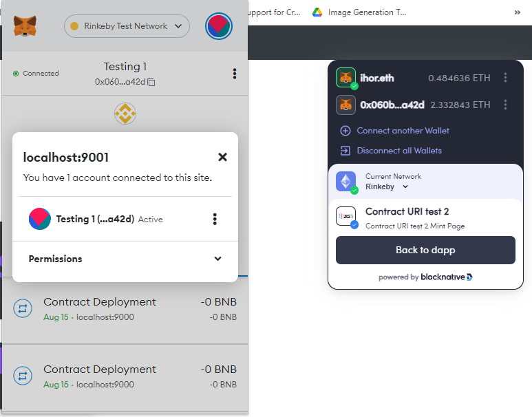
Task: Click the MetaMask fox logo
Action: coord(25,26)
